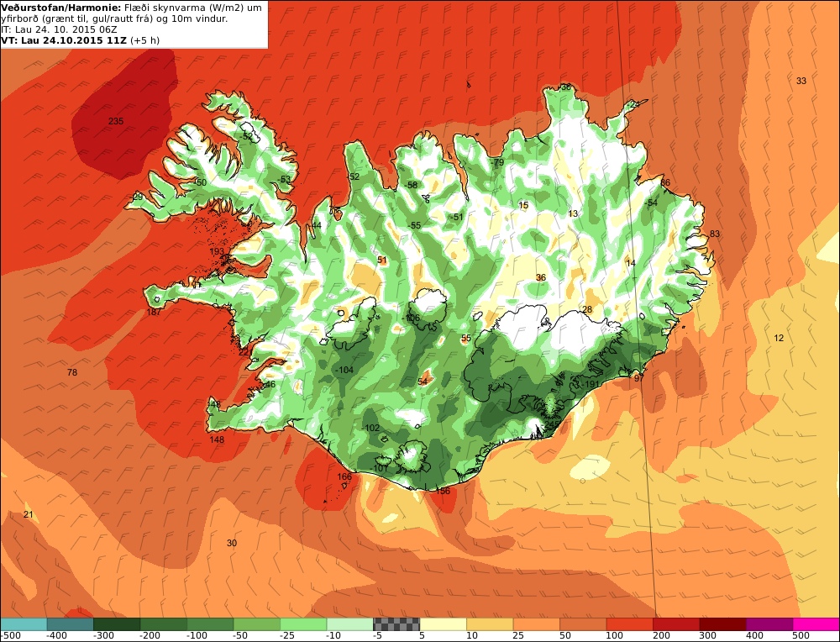Click the 33 value in the northeast sea
840x642 pixels.
click(801, 81)
